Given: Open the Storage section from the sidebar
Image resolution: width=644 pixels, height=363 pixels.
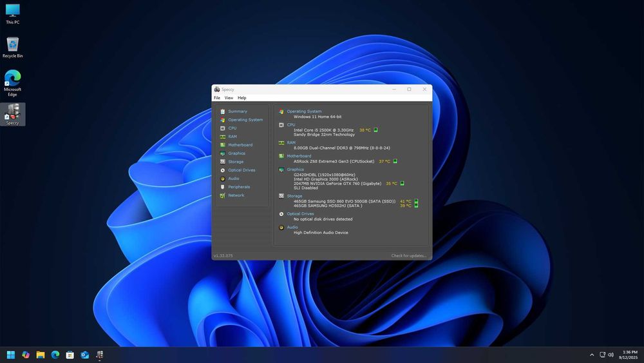Looking at the screenshot, I should coord(236,162).
